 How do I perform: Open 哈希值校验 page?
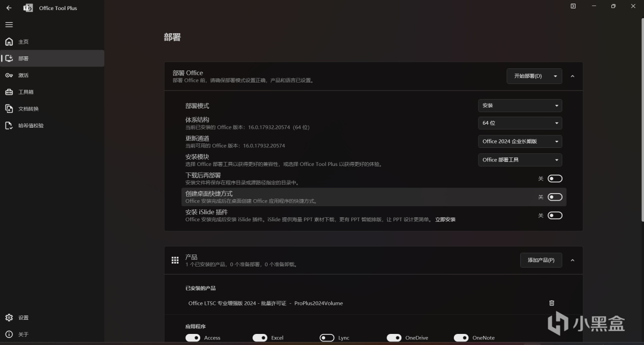pos(52,126)
